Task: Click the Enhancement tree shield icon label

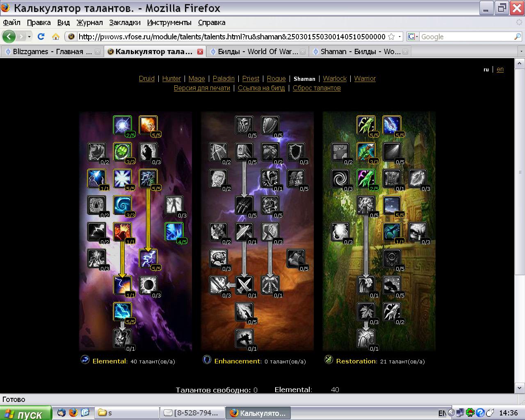Action: [207, 360]
